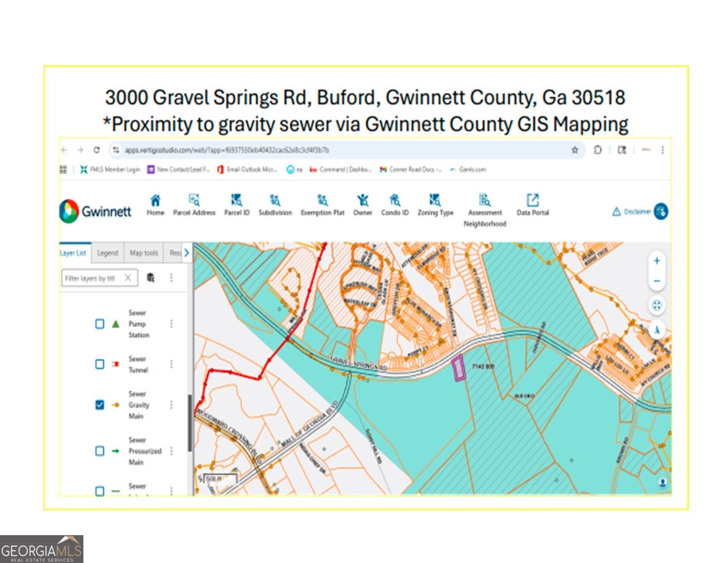Open options menu for Sewer Gravity Main layer
Screen dimensions: 728x563
(x=171, y=405)
